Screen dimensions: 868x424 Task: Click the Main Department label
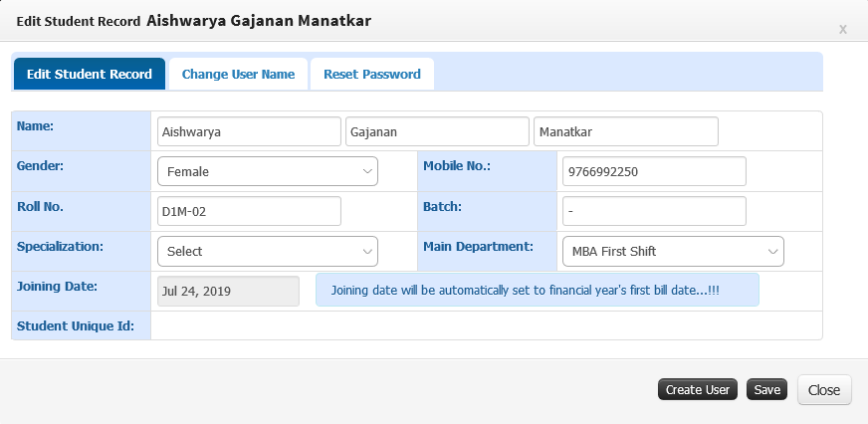pos(478,246)
